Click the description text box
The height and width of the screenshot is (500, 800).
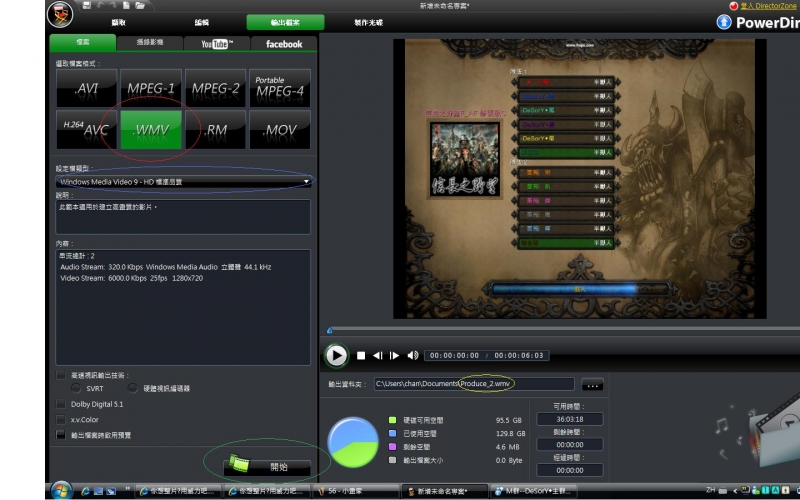pyautogui.click(x=183, y=217)
